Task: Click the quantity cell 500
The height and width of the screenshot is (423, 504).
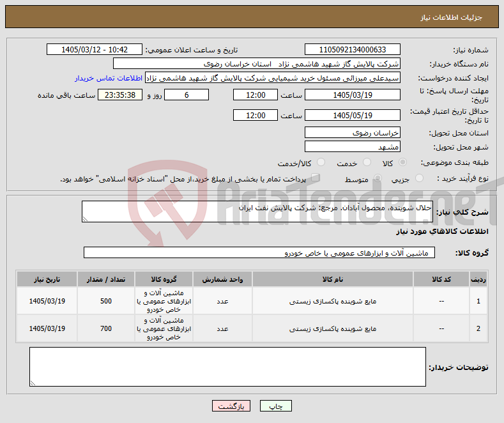Action: tap(106, 301)
